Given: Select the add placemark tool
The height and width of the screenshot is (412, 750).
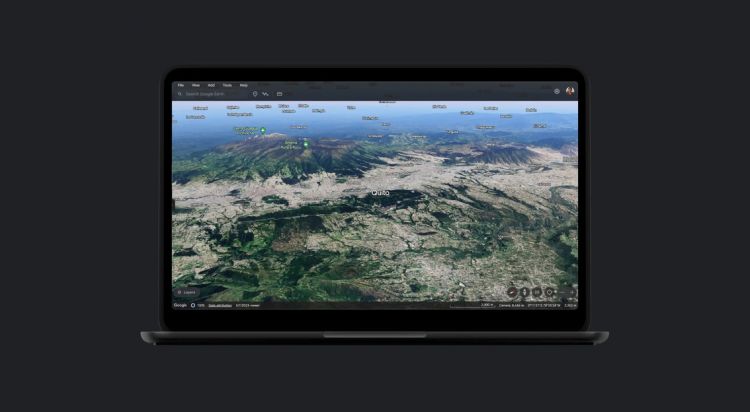Looking at the screenshot, I should tap(255, 94).
